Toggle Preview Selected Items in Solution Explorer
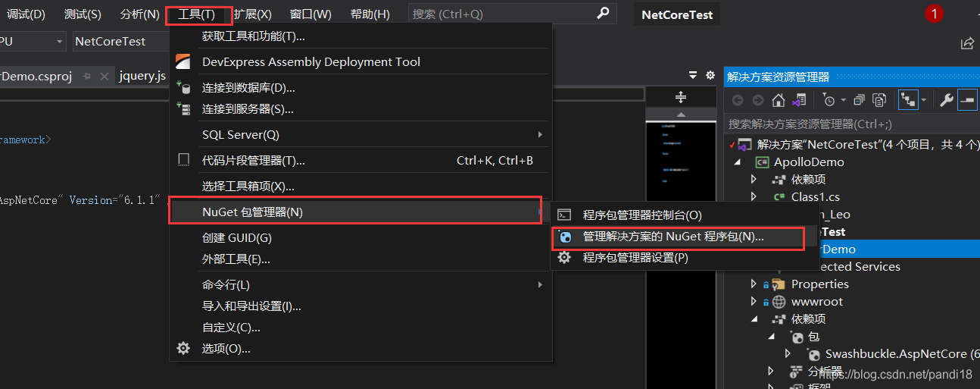980x389 pixels. [x=967, y=100]
